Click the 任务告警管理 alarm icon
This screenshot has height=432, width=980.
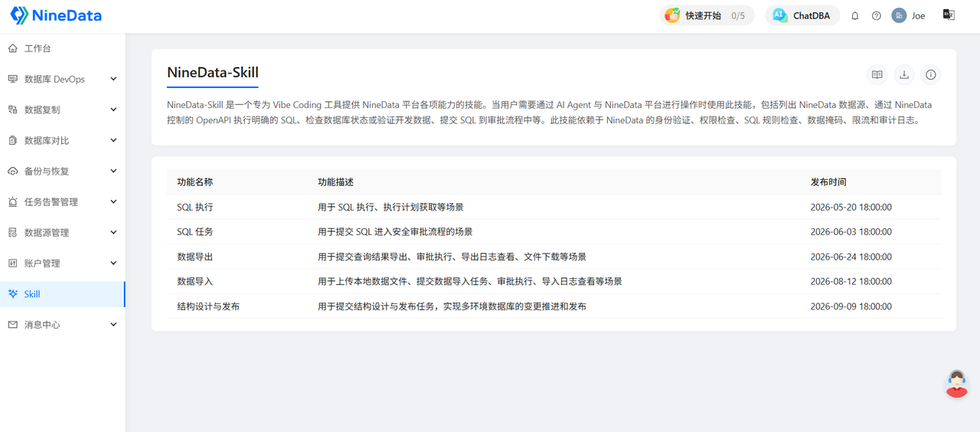pos(12,201)
